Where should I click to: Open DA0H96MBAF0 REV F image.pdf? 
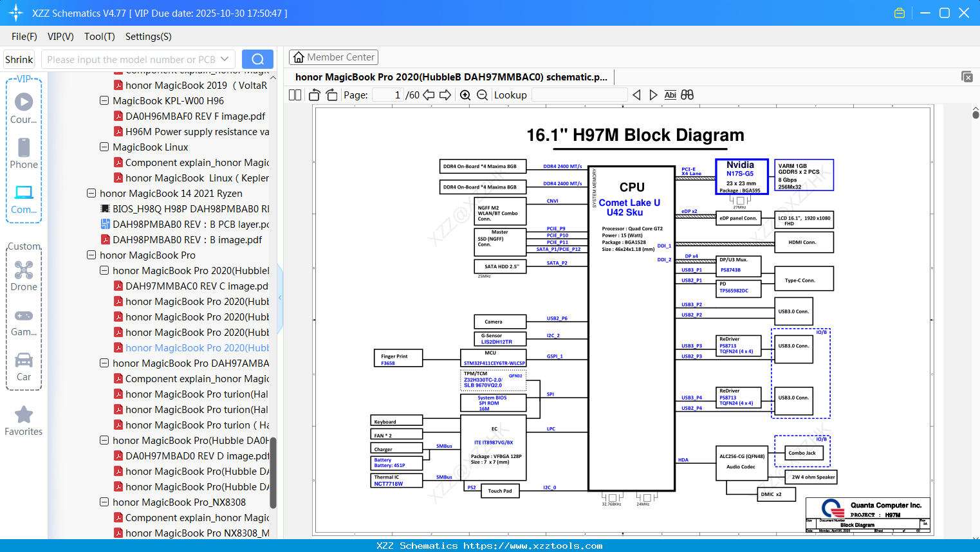click(195, 116)
